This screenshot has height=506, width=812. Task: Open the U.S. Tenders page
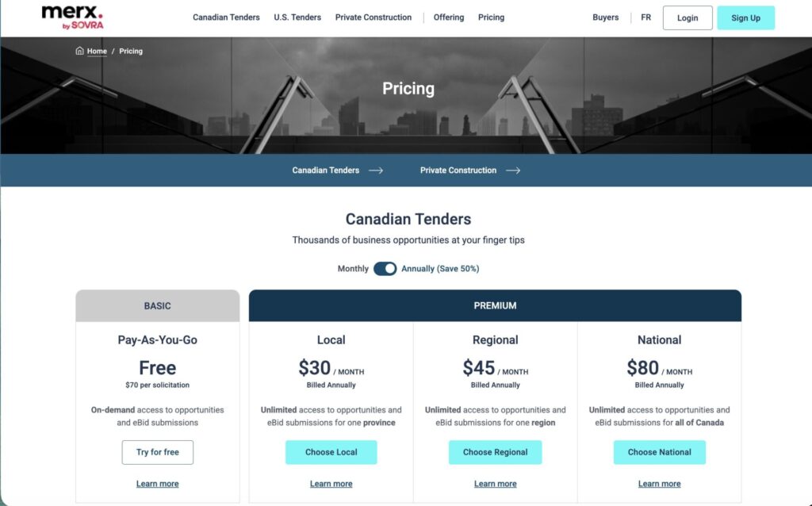pos(297,17)
